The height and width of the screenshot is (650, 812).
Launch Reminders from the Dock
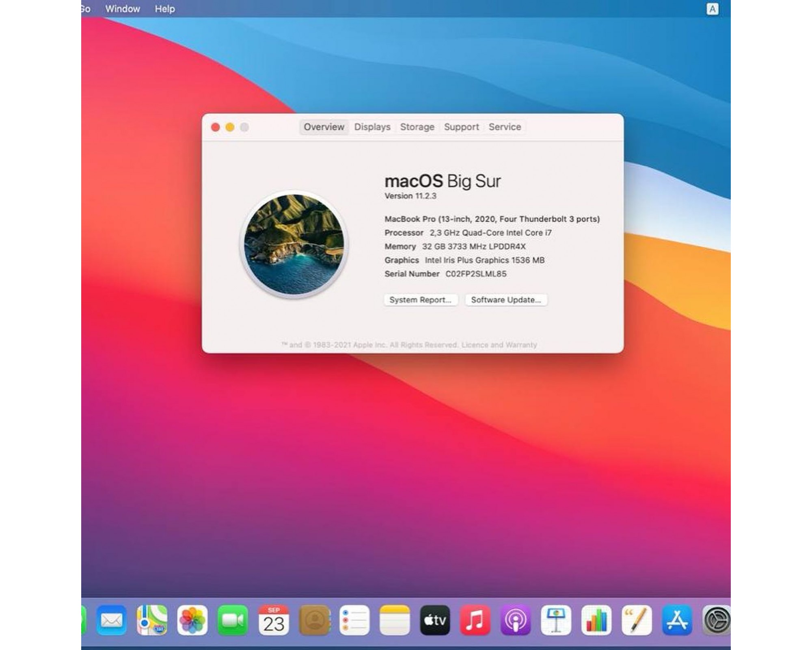[354, 620]
